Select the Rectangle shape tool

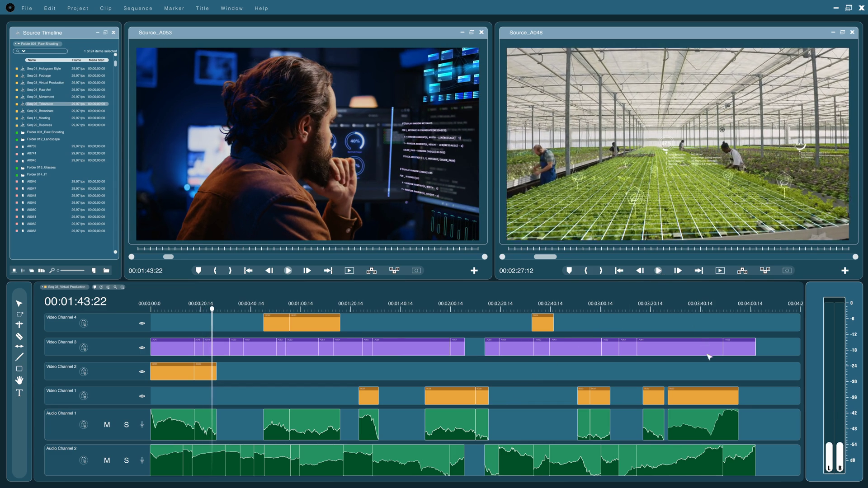point(19,369)
